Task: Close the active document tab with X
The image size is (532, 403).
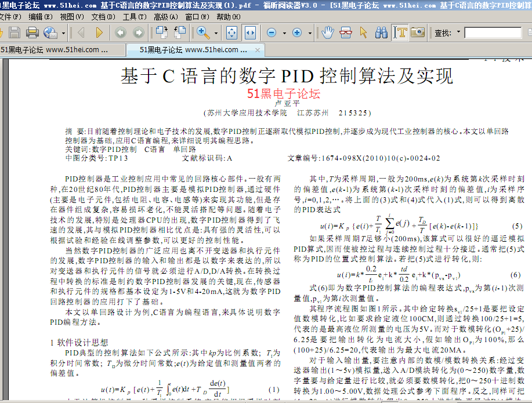Action: 258,50
